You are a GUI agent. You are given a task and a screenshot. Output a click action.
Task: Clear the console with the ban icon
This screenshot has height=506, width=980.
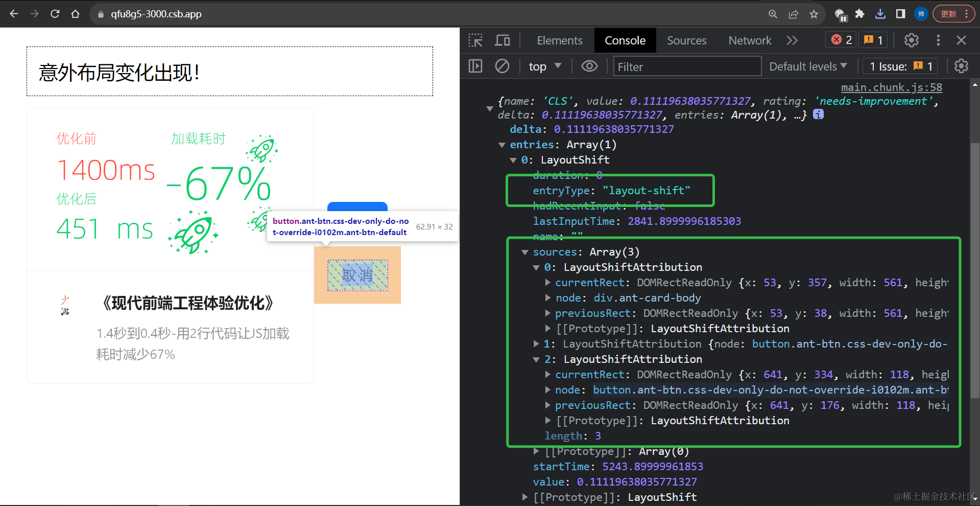tap(502, 66)
